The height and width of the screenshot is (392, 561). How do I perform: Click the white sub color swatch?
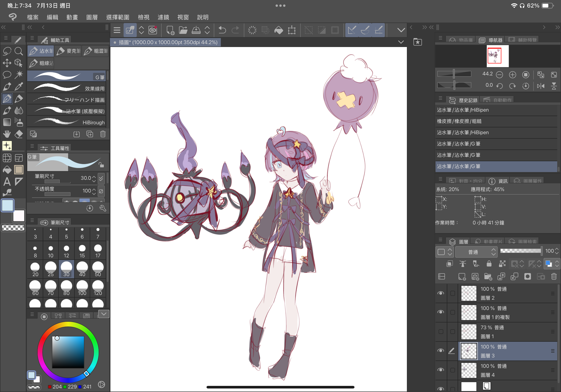click(19, 216)
